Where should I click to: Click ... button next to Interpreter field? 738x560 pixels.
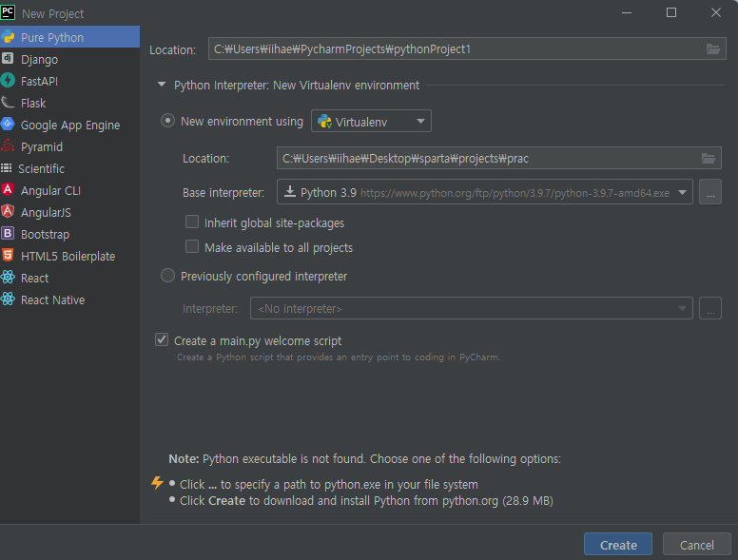(710, 308)
